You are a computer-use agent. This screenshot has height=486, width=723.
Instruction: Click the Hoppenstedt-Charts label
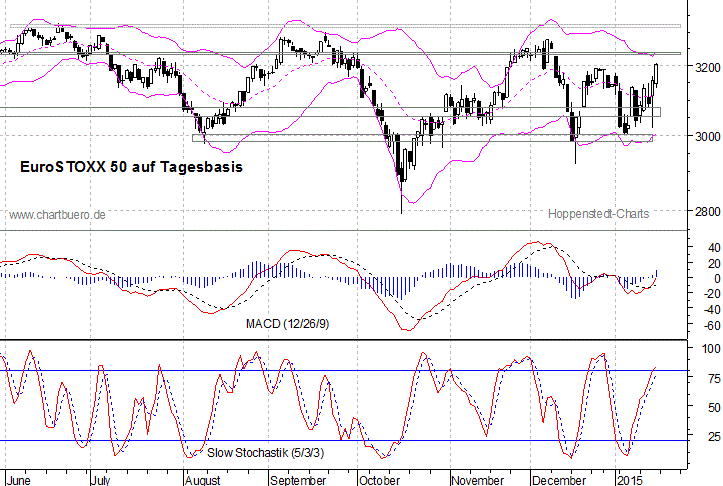[599, 214]
